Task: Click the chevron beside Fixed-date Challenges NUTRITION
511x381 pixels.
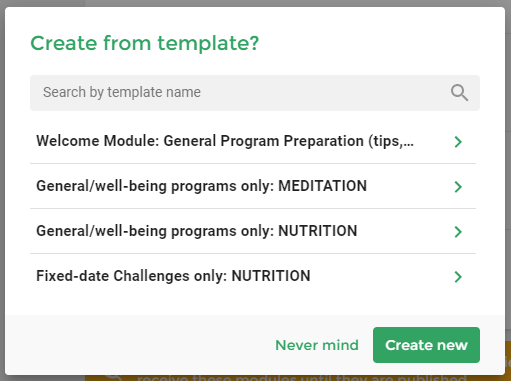Action: (x=458, y=277)
